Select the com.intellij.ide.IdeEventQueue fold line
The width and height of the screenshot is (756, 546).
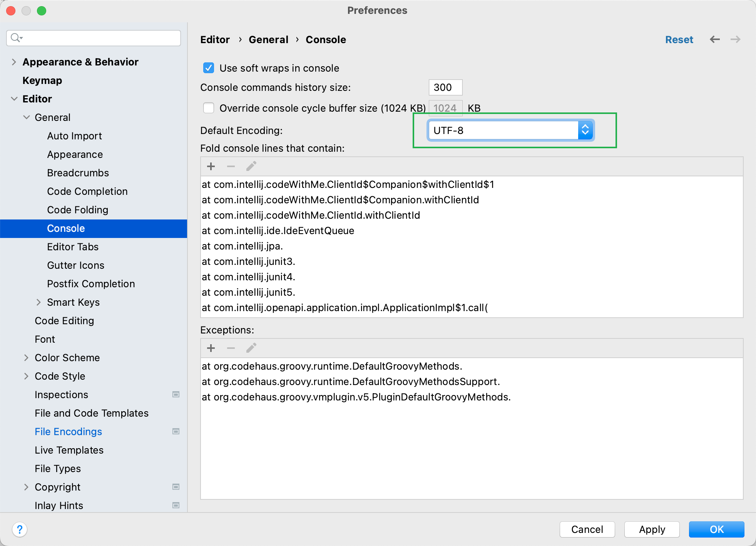(x=278, y=231)
